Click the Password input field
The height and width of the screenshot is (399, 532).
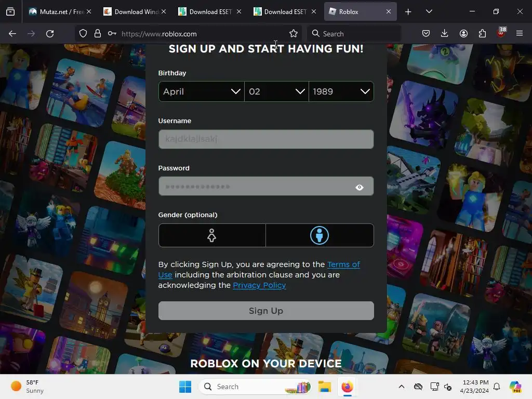coord(266,187)
